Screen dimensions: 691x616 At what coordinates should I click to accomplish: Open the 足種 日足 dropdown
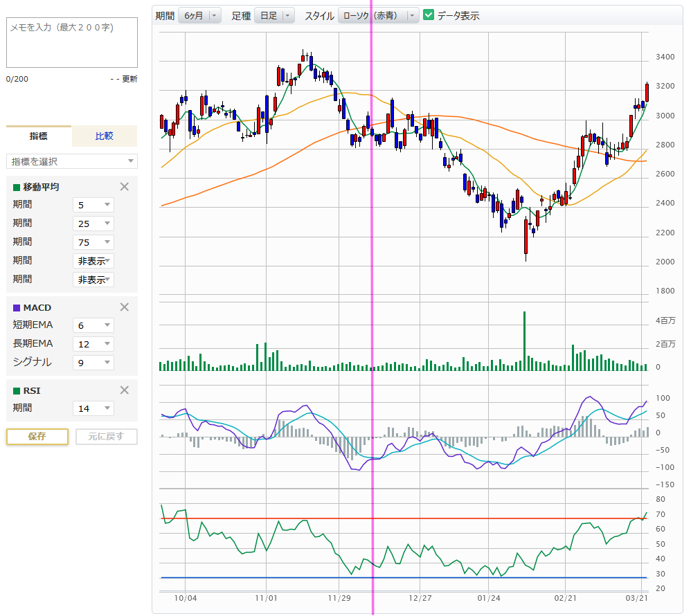coord(274,15)
